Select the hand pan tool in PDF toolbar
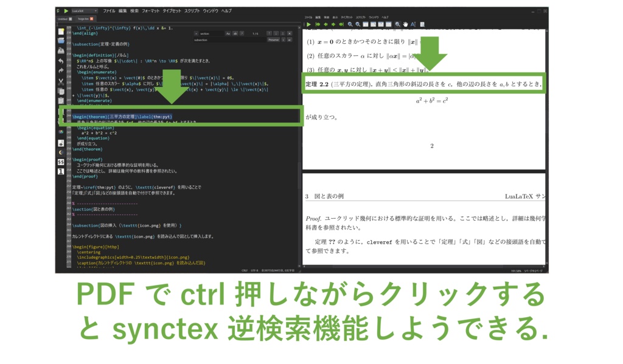 pyautogui.click(x=406, y=25)
